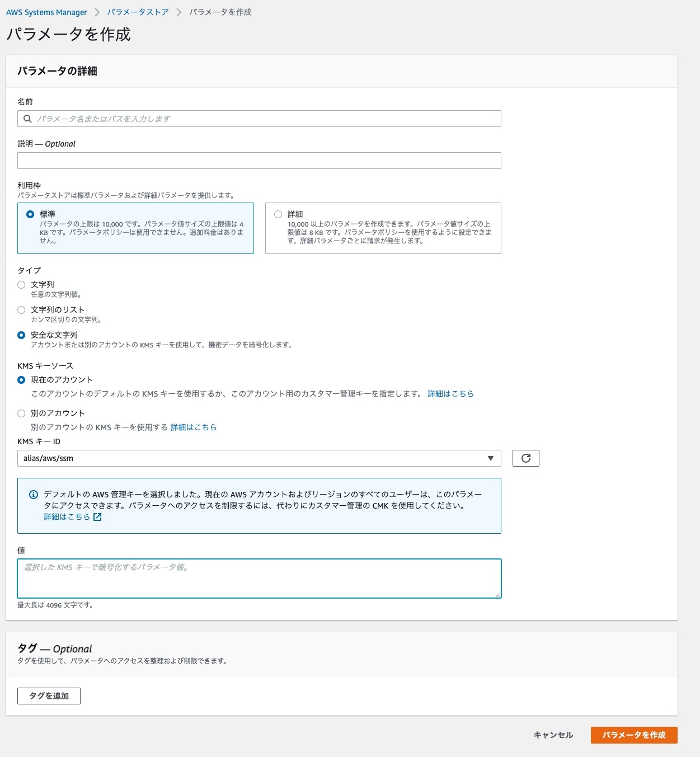Viewport: 700px width, 757px height.
Task: Choose the 文字列のリスト type option
Action: (21, 310)
